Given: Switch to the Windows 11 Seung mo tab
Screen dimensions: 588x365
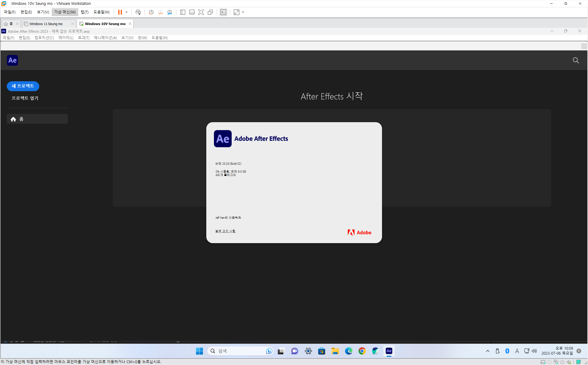Looking at the screenshot, I should 46,24.
